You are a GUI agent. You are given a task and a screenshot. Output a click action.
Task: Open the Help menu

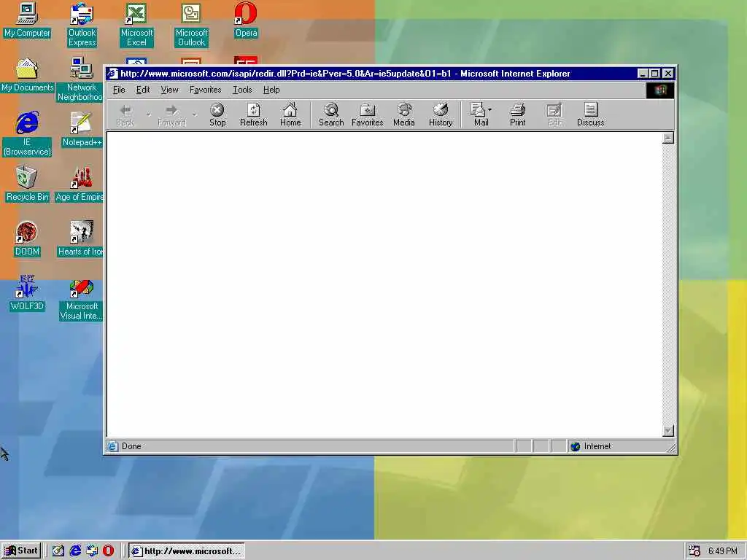click(x=271, y=90)
